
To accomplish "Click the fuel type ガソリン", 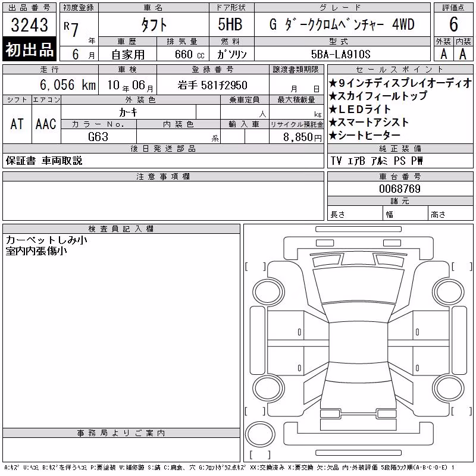I will click(x=231, y=55).
